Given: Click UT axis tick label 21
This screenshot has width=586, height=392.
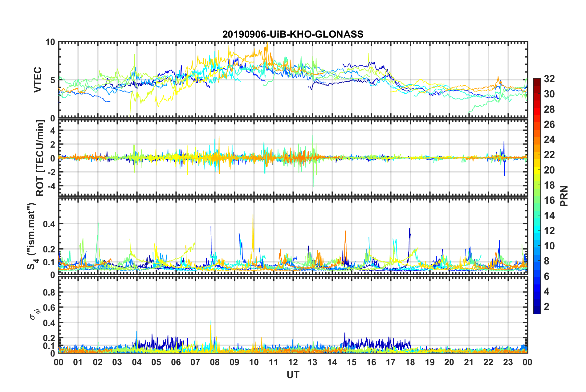Looking at the screenshot, I should 469,362.
